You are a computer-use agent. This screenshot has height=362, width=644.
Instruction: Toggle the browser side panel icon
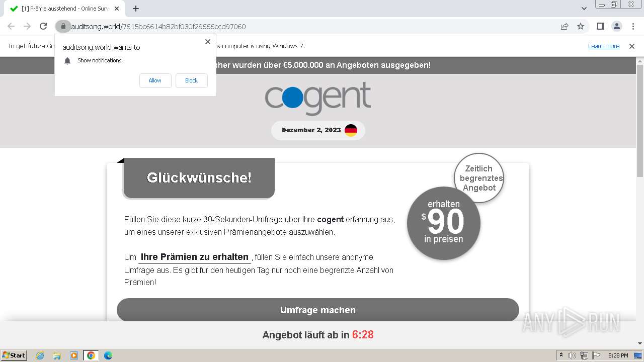tap(600, 26)
